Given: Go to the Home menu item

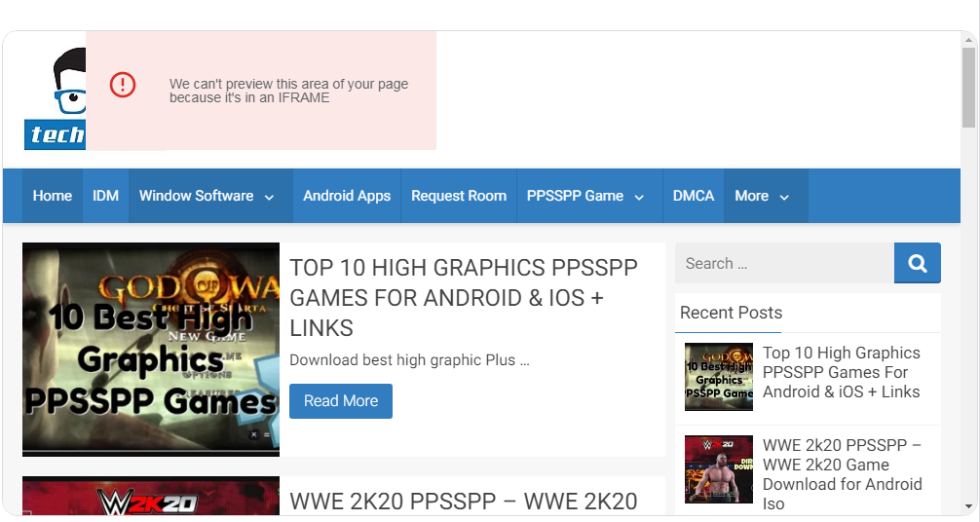Looking at the screenshot, I should (x=53, y=196).
